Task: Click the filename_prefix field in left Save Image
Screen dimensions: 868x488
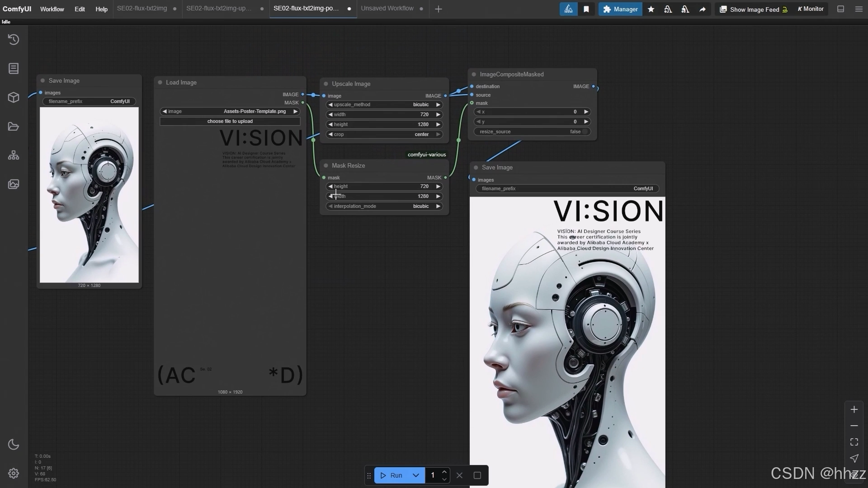Action: (89, 101)
